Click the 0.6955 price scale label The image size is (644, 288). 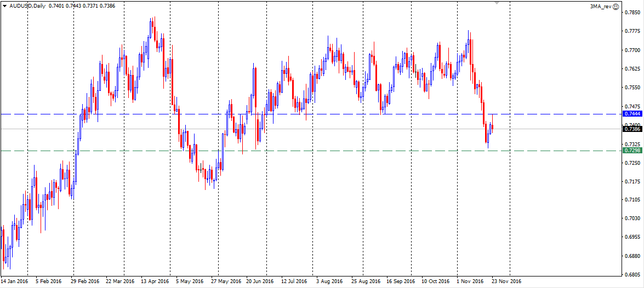pos(632,238)
